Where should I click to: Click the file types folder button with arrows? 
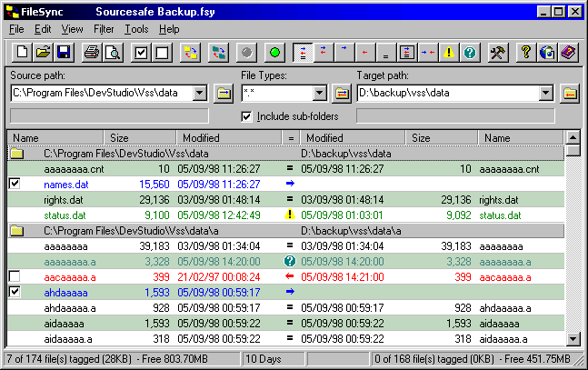coord(342,93)
